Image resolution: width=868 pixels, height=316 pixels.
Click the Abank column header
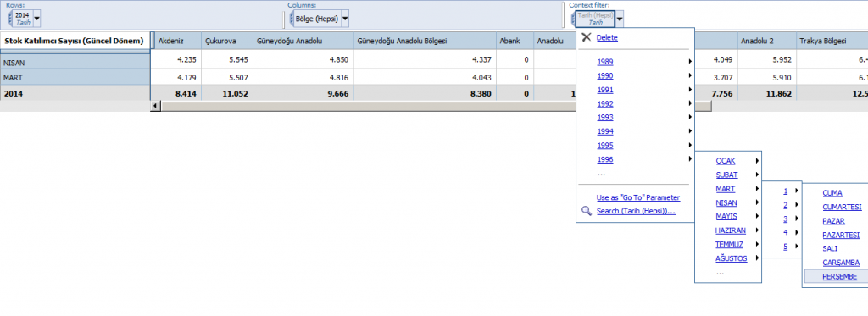pos(515,41)
